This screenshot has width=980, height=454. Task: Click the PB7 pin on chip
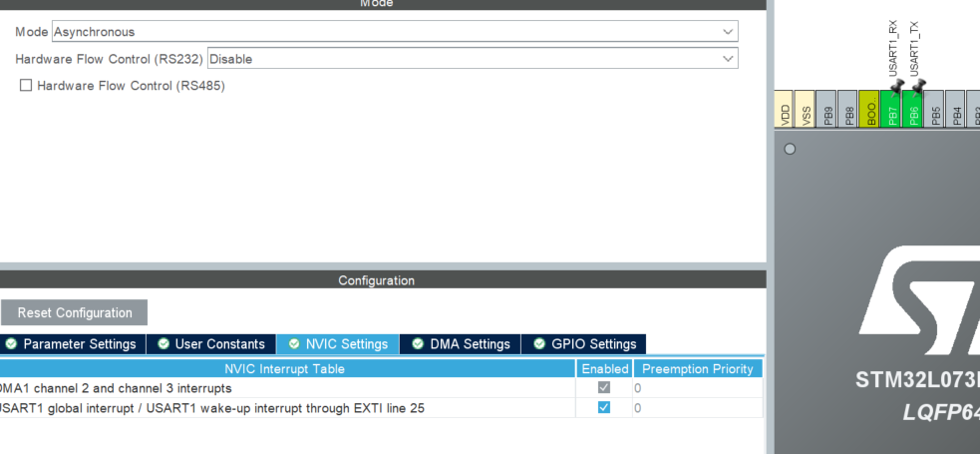891,109
